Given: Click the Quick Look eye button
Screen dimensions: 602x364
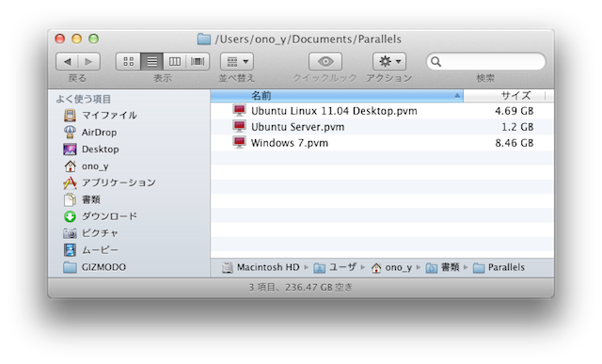Looking at the screenshot, I should coord(325,61).
